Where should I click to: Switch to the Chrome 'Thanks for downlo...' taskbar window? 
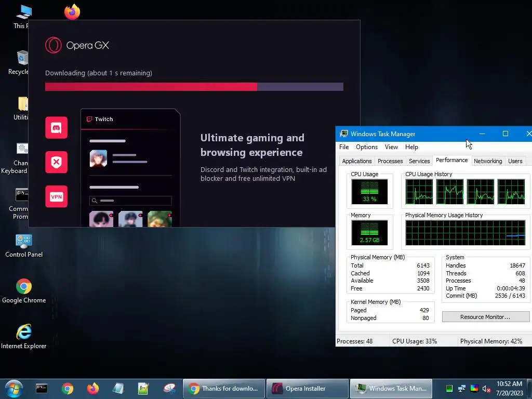click(224, 389)
